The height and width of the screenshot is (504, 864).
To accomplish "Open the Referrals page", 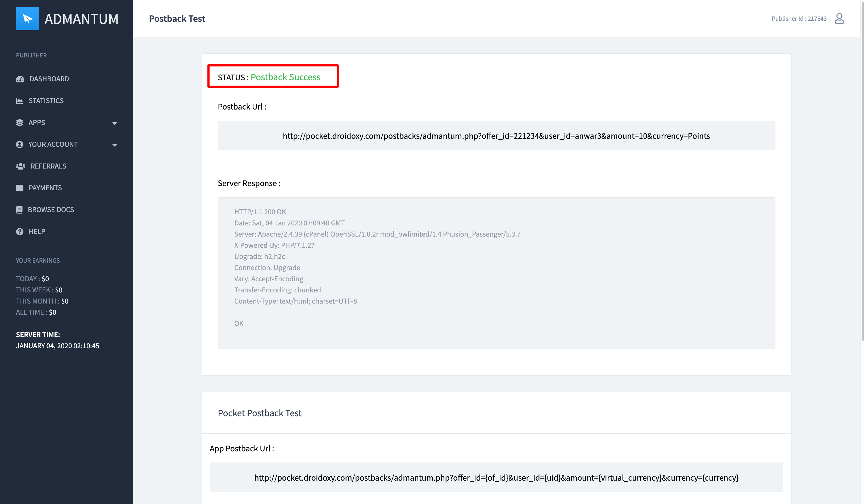I will (48, 166).
